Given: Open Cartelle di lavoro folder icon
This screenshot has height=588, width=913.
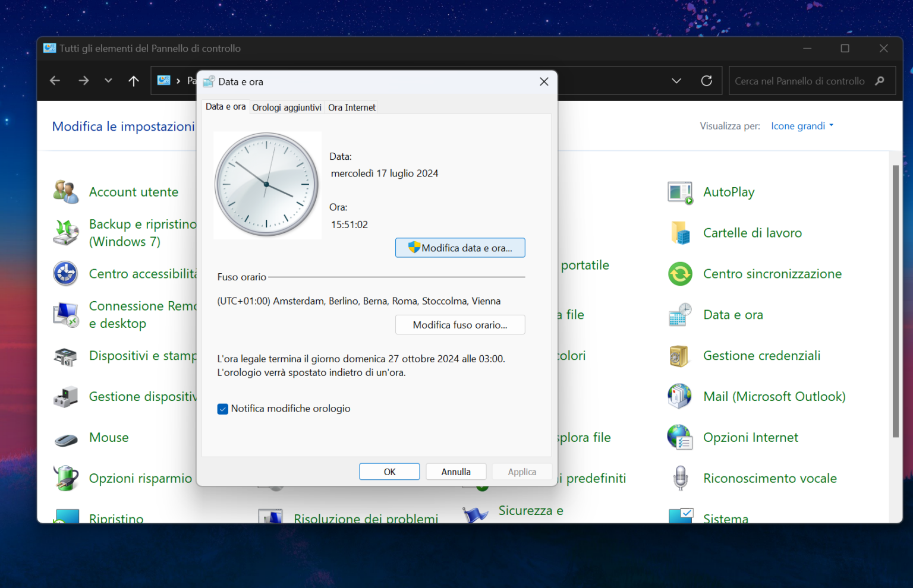Looking at the screenshot, I should (680, 233).
